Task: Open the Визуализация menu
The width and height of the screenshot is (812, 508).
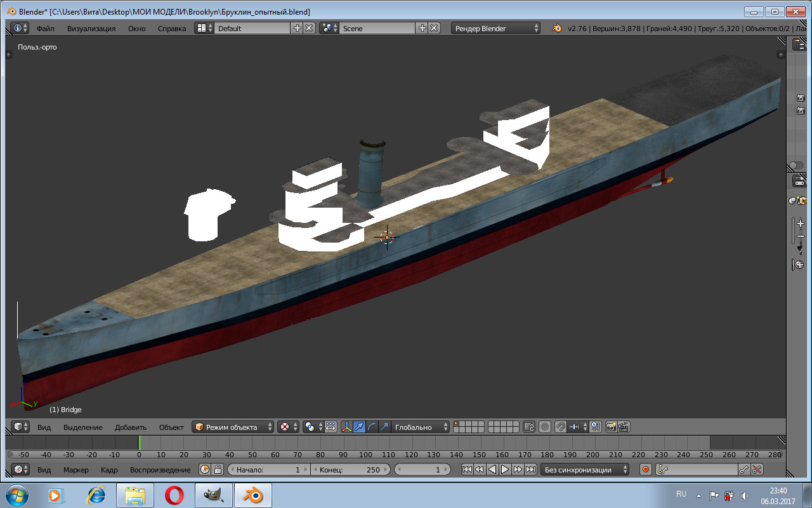Action: [91, 28]
